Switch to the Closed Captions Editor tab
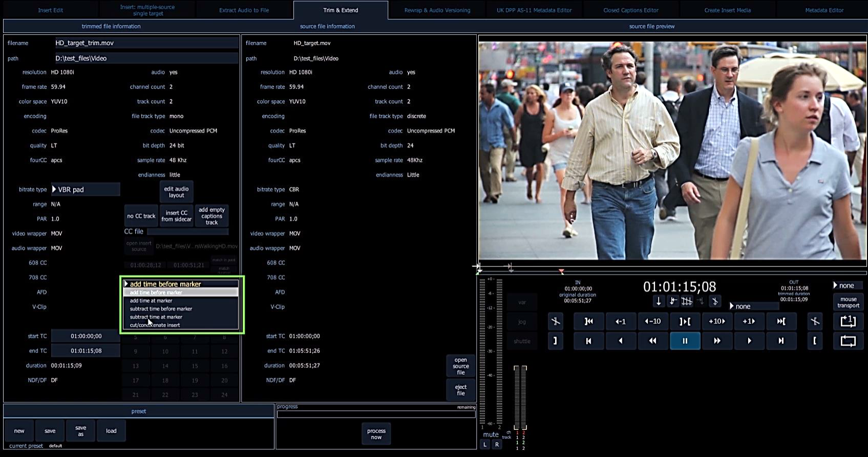This screenshot has height=457, width=868. [631, 10]
